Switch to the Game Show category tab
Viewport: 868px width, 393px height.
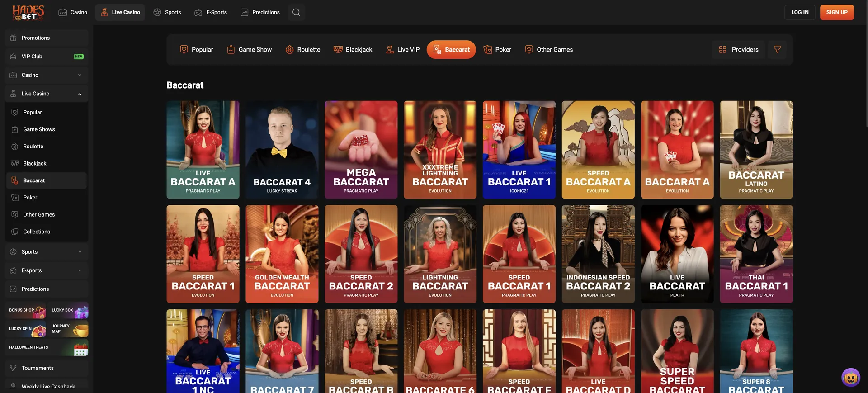click(249, 50)
